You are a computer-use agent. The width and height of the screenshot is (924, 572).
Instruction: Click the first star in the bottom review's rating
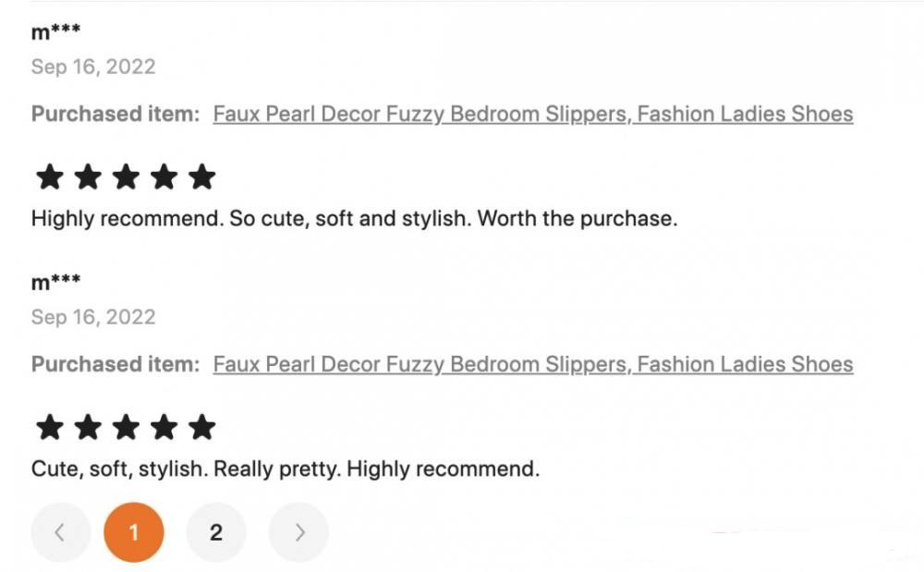pos(49,427)
